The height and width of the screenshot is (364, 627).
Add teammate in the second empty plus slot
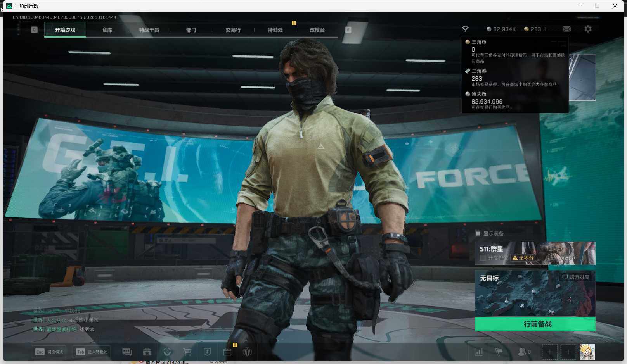(568, 352)
